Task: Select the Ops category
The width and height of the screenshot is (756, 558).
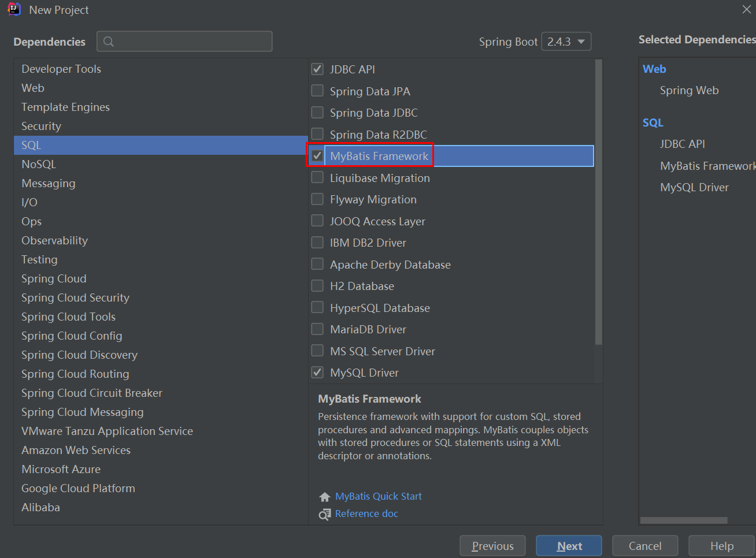Action: pos(161,221)
